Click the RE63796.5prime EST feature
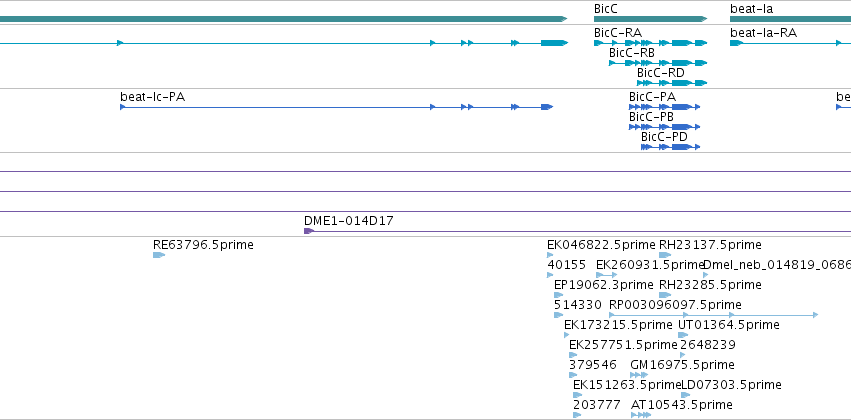851x420 pixels. 158,255
